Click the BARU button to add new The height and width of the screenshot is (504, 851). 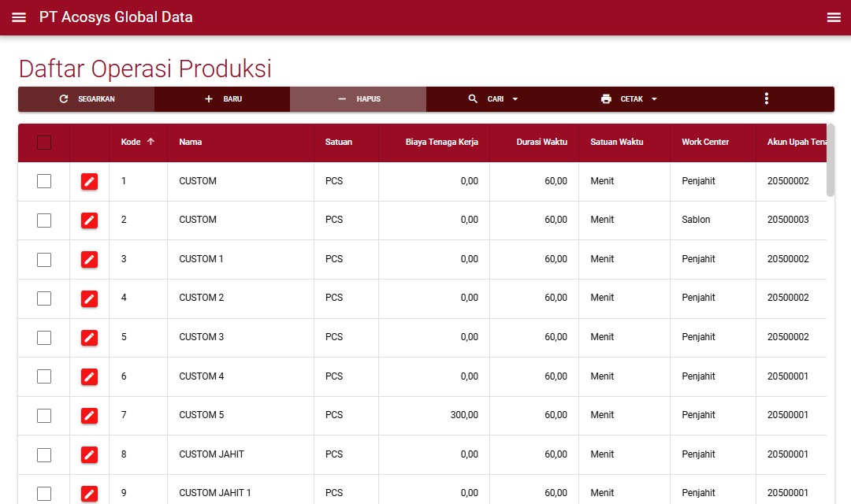pyautogui.click(x=223, y=99)
